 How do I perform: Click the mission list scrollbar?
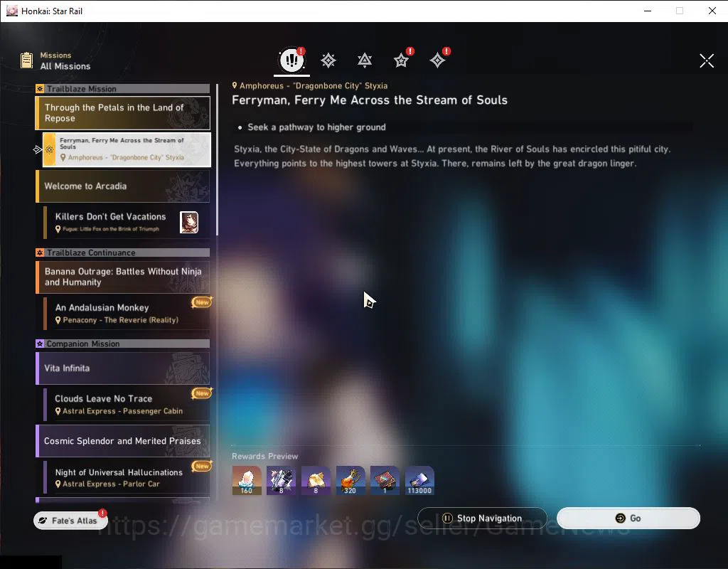[218, 160]
